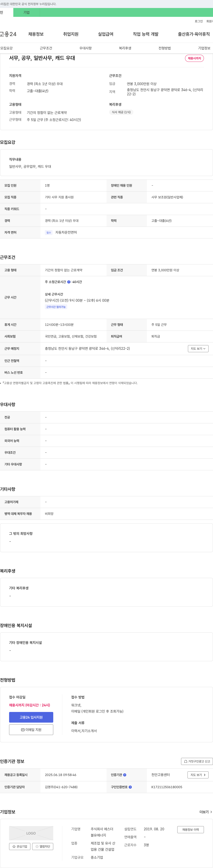
Task: Expand 지도 보기 for 근무 예정지
Action: click(198, 349)
